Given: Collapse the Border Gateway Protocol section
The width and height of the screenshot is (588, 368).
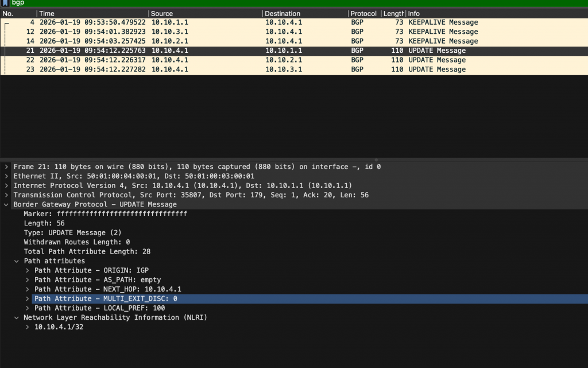Looking at the screenshot, I should (6, 205).
